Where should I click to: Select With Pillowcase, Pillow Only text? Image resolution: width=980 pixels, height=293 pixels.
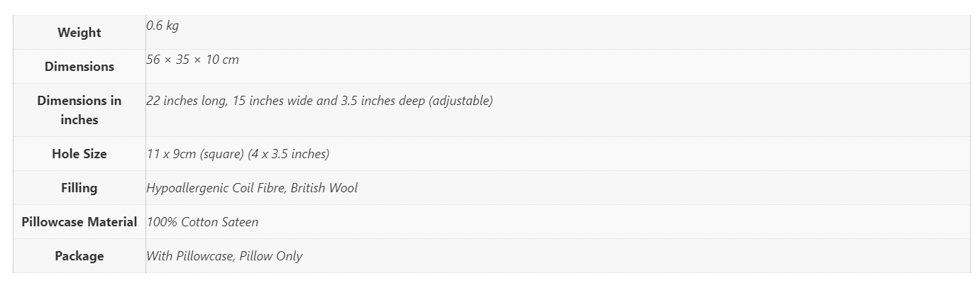tap(224, 256)
